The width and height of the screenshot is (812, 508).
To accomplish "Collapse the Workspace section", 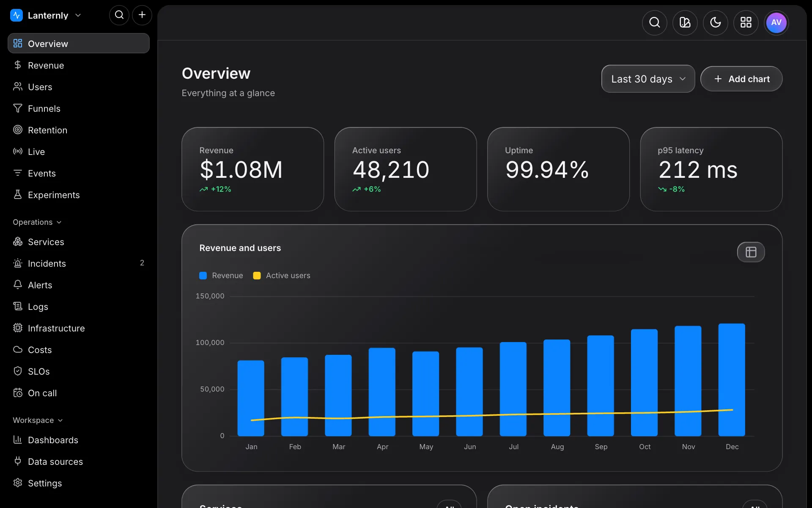I will point(38,420).
